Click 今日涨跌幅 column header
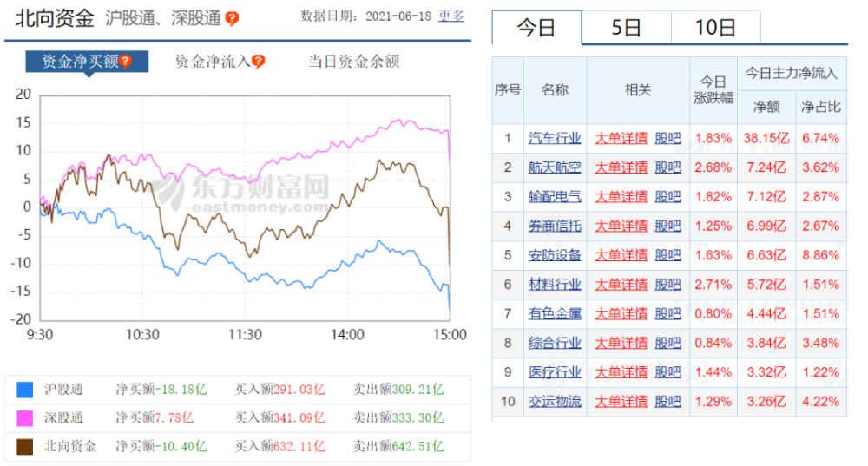The height and width of the screenshot is (466, 868). click(713, 90)
